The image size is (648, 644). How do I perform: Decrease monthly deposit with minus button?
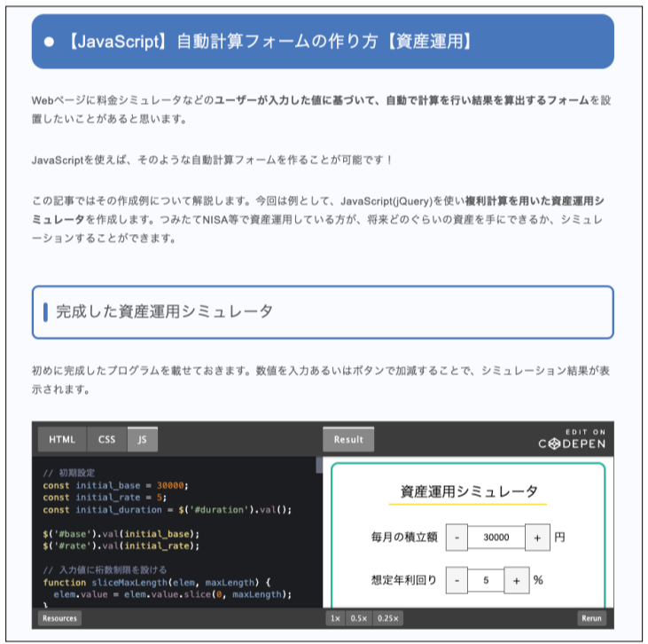457,538
